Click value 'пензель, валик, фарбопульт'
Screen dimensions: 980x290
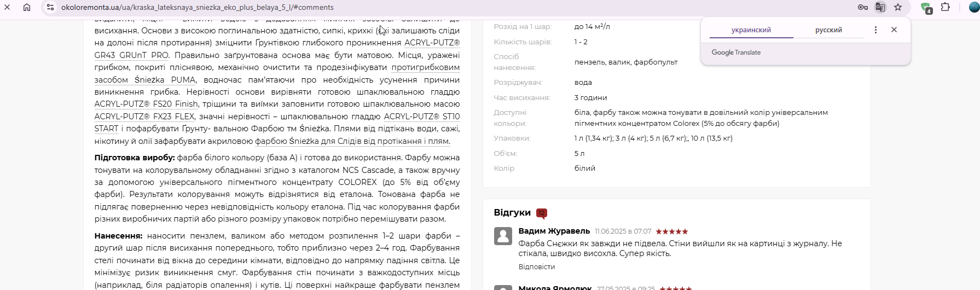click(626, 62)
